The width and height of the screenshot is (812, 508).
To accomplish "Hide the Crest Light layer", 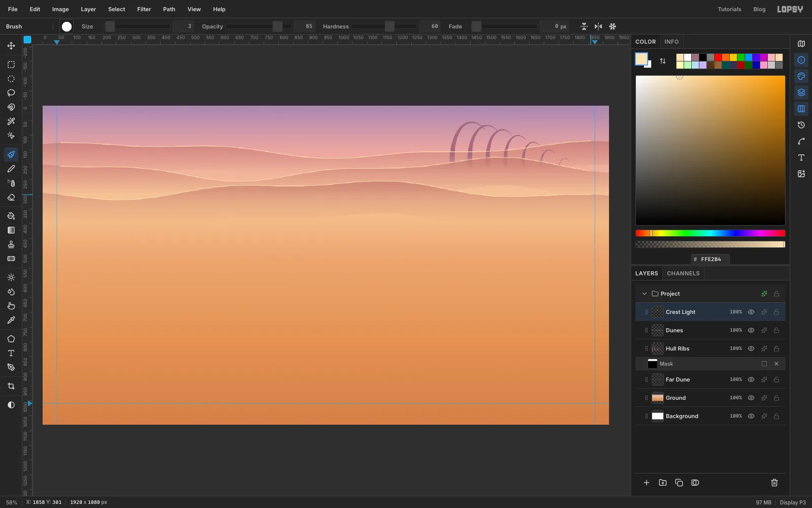I will (751, 312).
